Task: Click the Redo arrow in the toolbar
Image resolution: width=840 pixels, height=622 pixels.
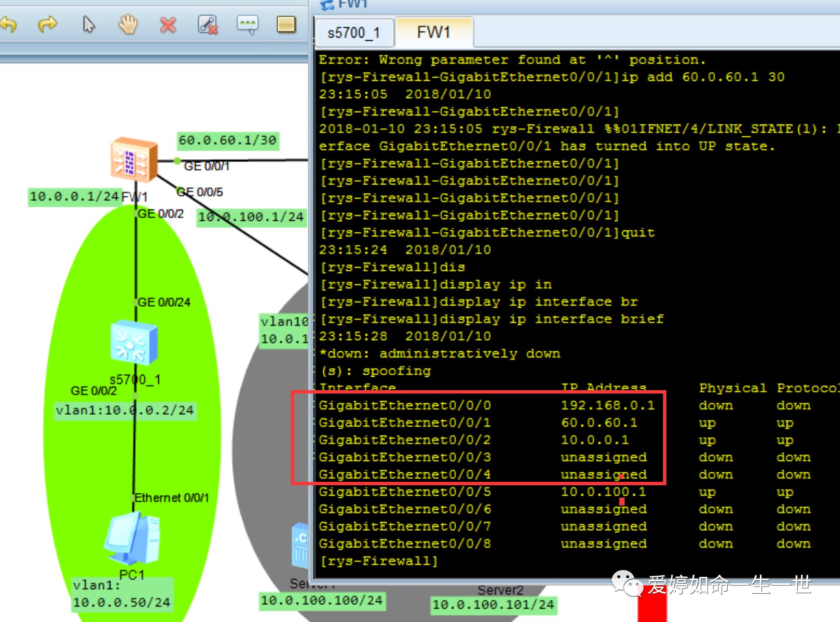Action: point(47,24)
